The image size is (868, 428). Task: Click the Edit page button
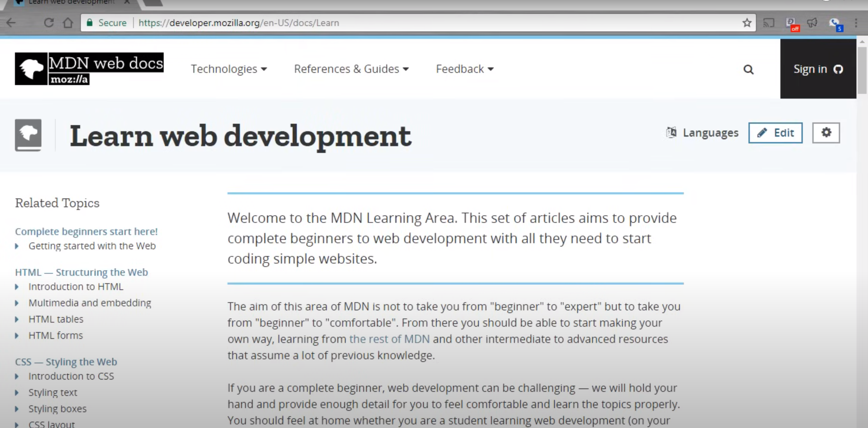click(775, 133)
